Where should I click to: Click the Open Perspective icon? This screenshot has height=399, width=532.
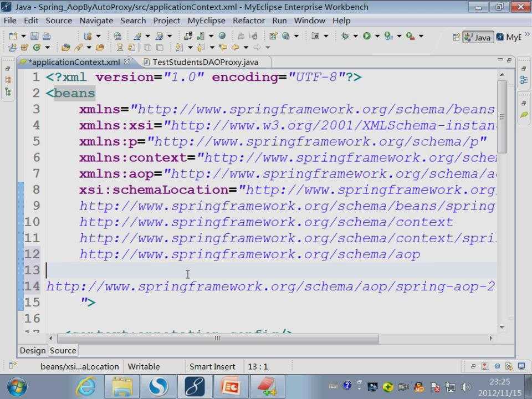coord(456,37)
